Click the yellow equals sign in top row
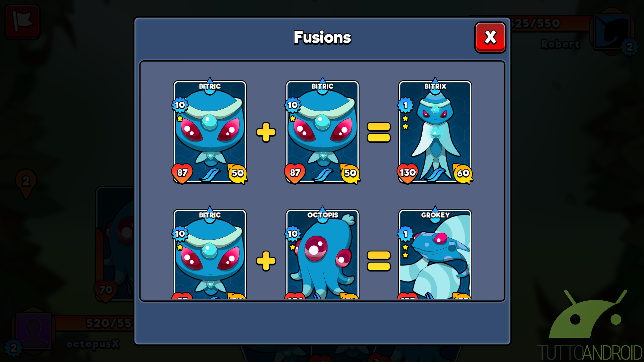This screenshot has width=644, height=362. [x=379, y=132]
